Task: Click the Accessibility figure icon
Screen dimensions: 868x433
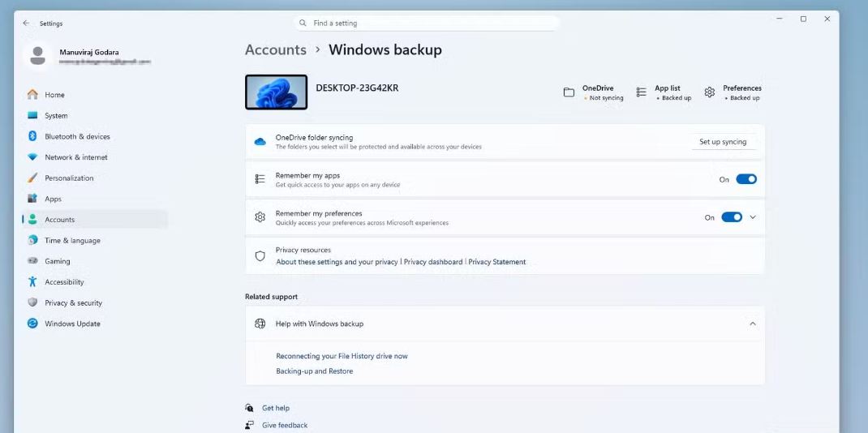Action: tap(32, 281)
